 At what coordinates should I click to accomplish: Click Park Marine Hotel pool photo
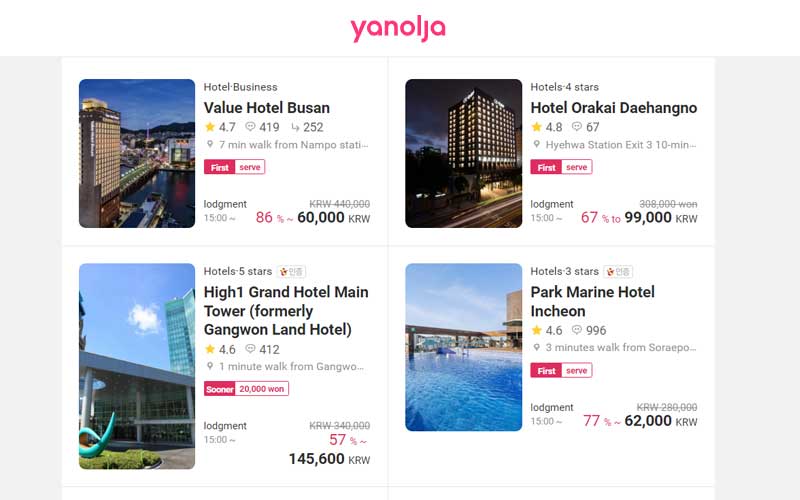(x=464, y=347)
